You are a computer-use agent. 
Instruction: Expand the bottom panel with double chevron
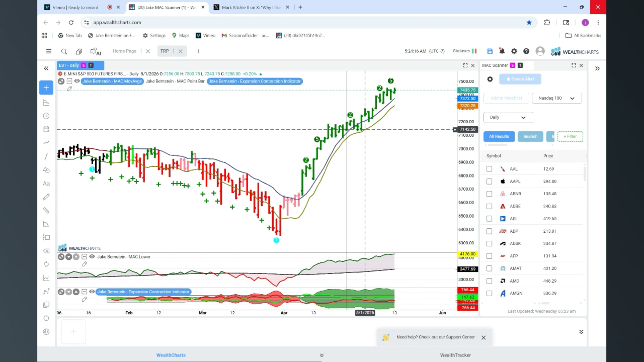(581, 332)
